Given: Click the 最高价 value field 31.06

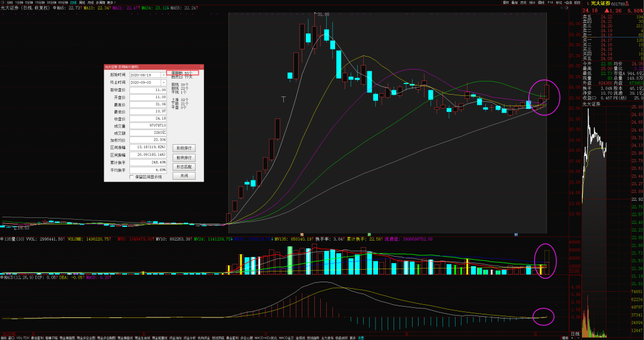Looking at the screenshot, I should [x=148, y=105].
